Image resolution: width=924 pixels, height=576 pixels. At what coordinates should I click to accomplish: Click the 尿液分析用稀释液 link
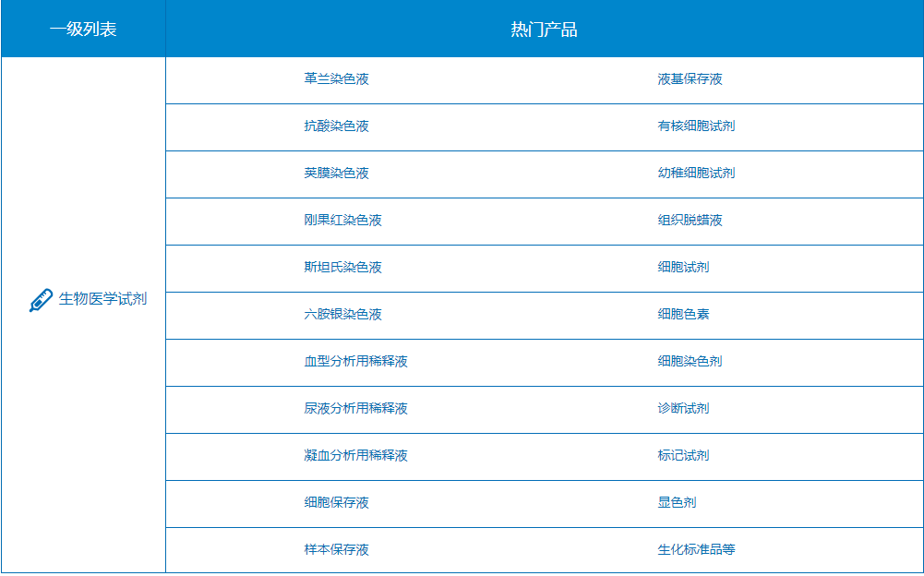pyautogui.click(x=355, y=409)
